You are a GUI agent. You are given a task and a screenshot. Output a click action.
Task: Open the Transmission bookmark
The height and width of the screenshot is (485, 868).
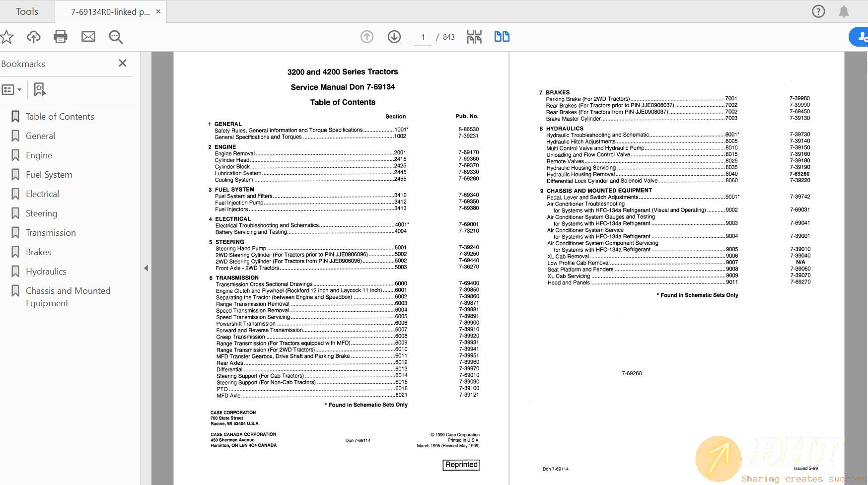coord(51,233)
